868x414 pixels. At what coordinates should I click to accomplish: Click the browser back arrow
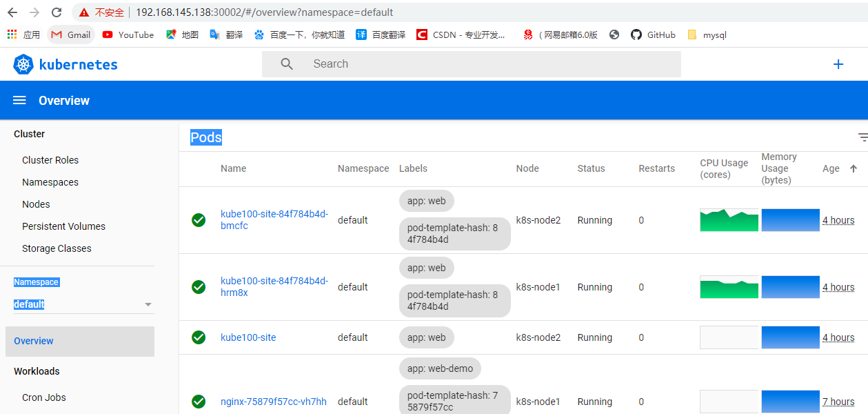point(12,12)
